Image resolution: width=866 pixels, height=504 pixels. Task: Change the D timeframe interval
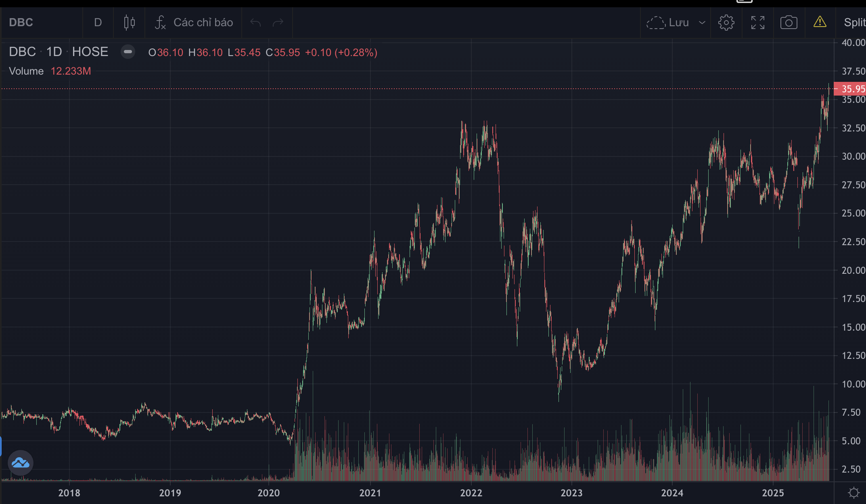[x=98, y=23]
